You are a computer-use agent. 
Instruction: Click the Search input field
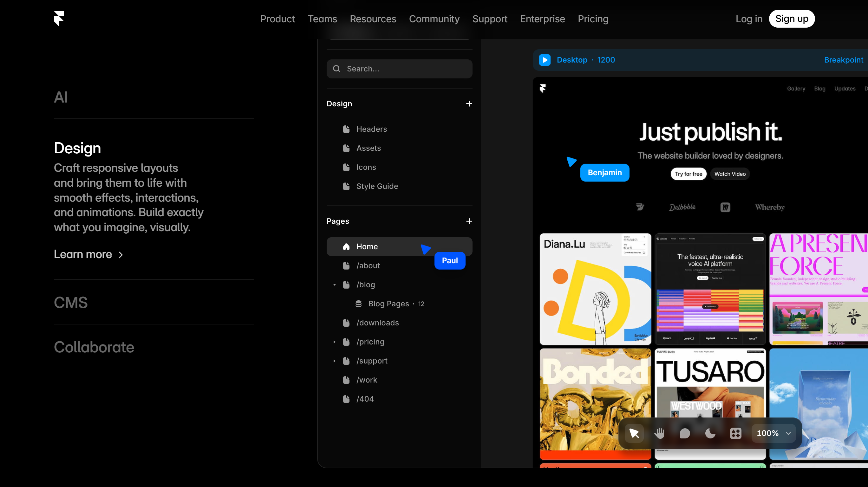[400, 69]
